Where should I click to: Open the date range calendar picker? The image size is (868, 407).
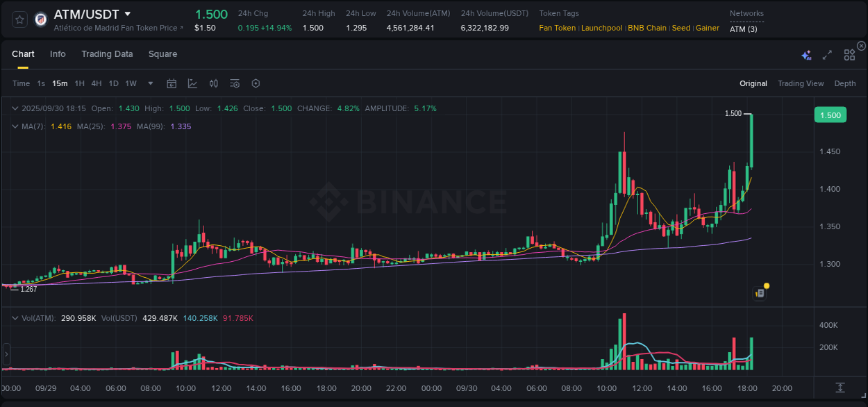172,83
